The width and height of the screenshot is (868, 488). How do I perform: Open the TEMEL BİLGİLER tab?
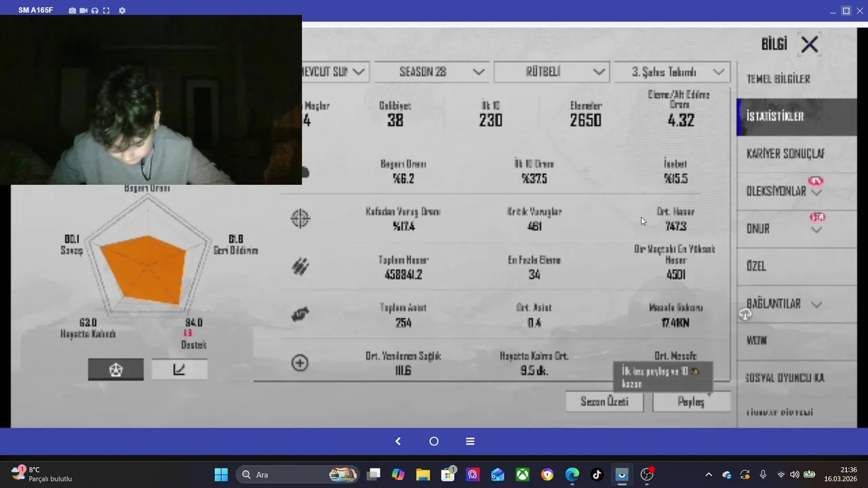(x=796, y=79)
